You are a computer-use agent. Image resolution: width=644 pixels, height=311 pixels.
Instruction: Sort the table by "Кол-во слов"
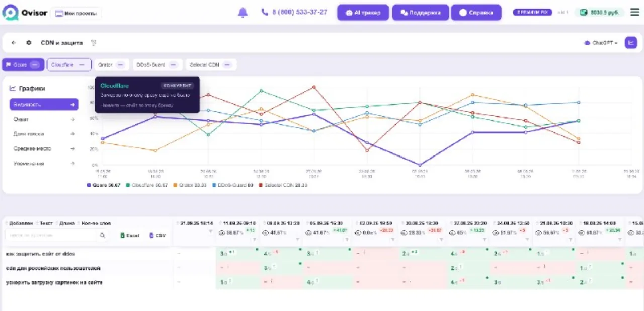(96, 223)
